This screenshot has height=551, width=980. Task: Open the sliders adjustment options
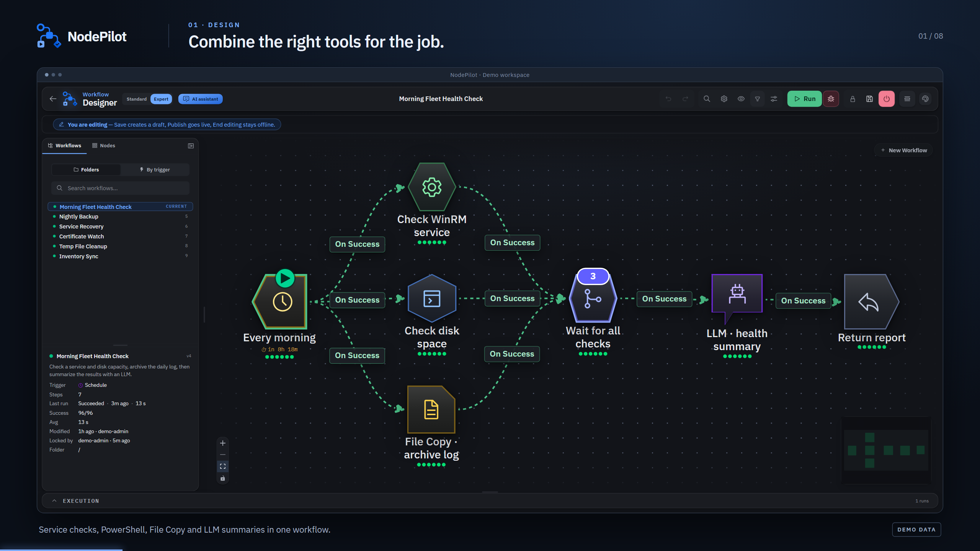[x=774, y=99]
